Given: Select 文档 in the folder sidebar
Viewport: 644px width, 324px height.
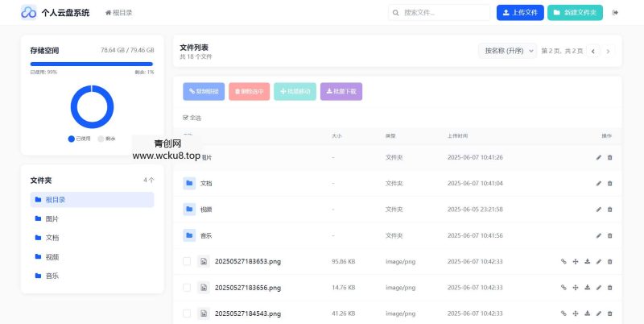Looking at the screenshot, I should (x=92, y=238).
